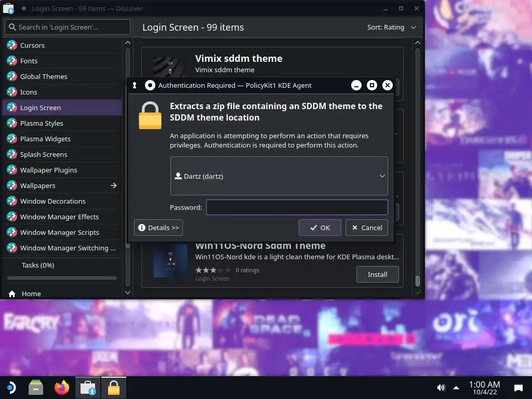Install the Win11OS-Nord Sddm Theme
Image resolution: width=532 pixels, height=399 pixels.
[377, 274]
